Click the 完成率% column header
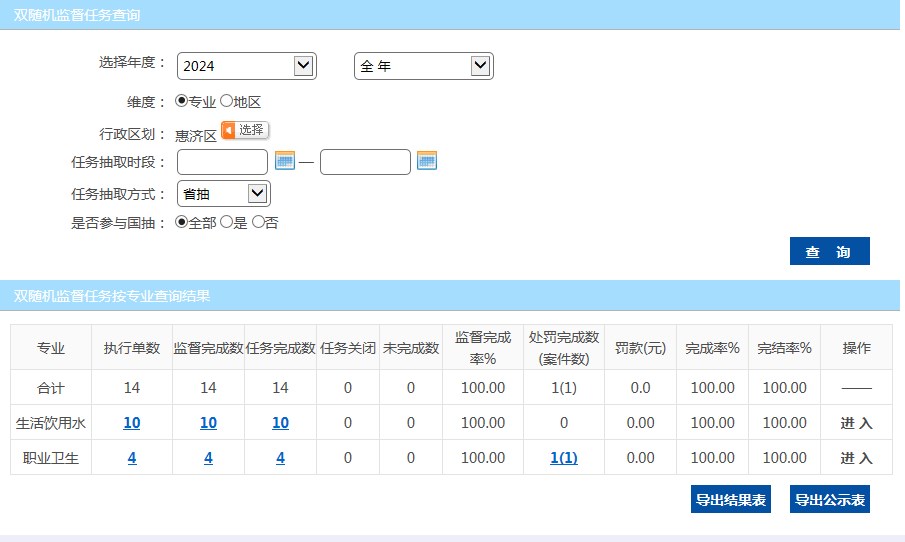Image resolution: width=905 pixels, height=542 pixels. pos(712,348)
